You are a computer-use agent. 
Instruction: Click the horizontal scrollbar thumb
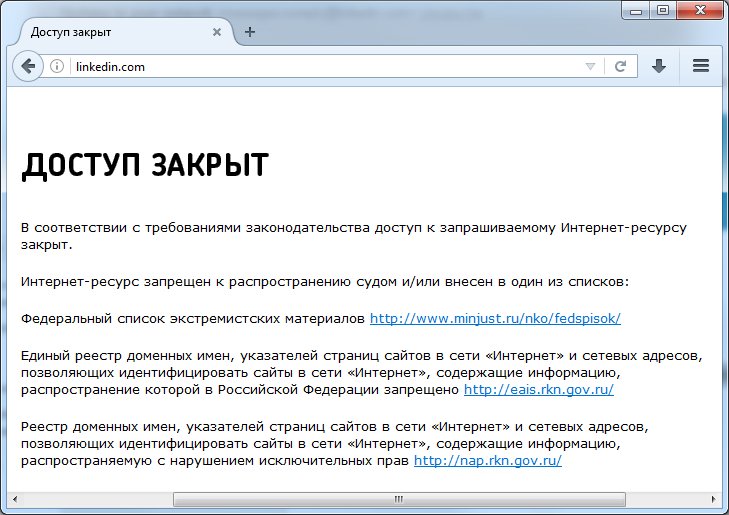[x=399, y=500]
